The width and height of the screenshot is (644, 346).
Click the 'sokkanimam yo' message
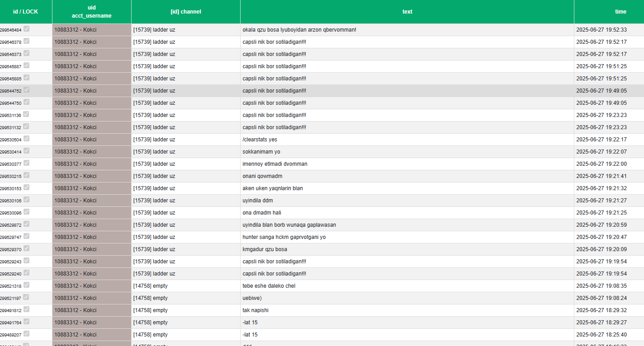[x=261, y=152]
